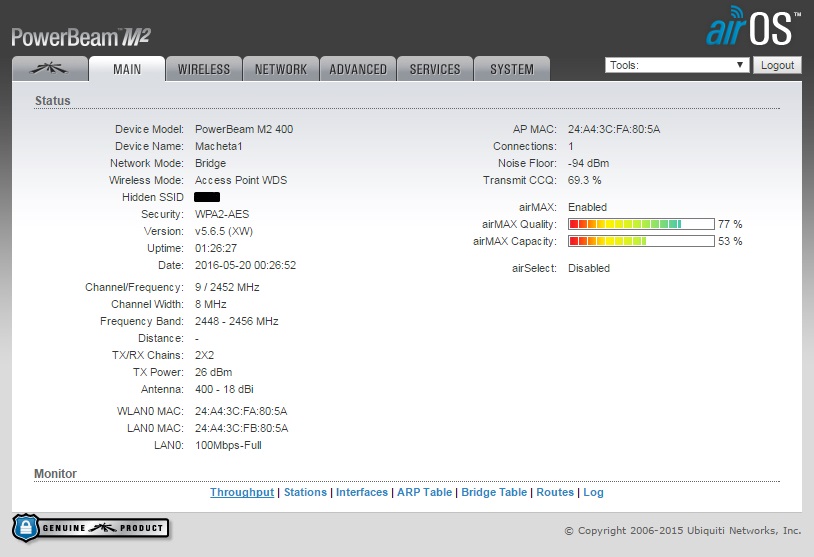The width and height of the screenshot is (814, 557).
Task: Click the Uptime 01:26:27 value
Action: click(x=216, y=248)
